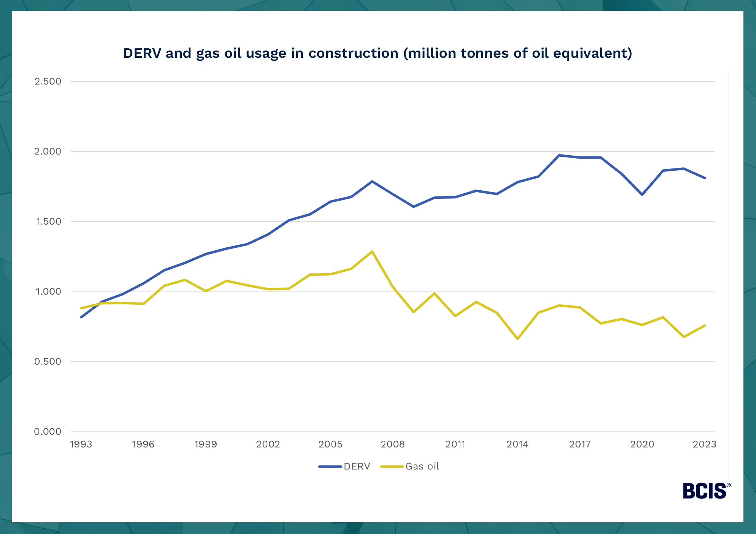Click the DERV legend label
The height and width of the screenshot is (534, 756).
[x=357, y=467]
